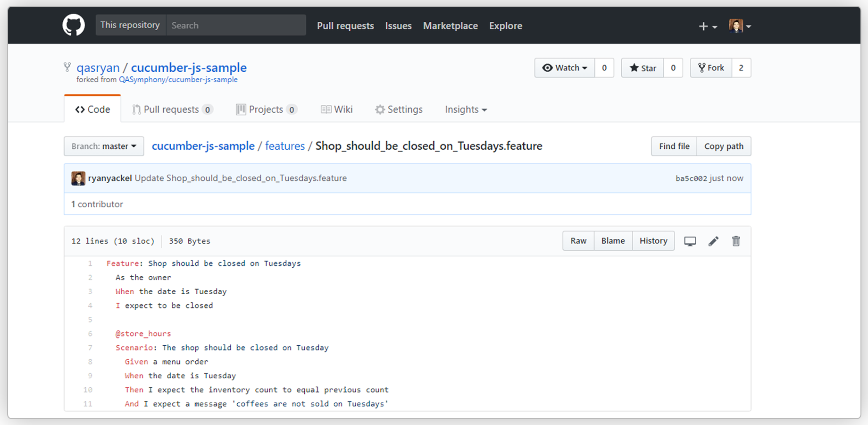Open the Watch notifications dropdown
Image resolution: width=868 pixels, height=425 pixels.
click(x=565, y=68)
